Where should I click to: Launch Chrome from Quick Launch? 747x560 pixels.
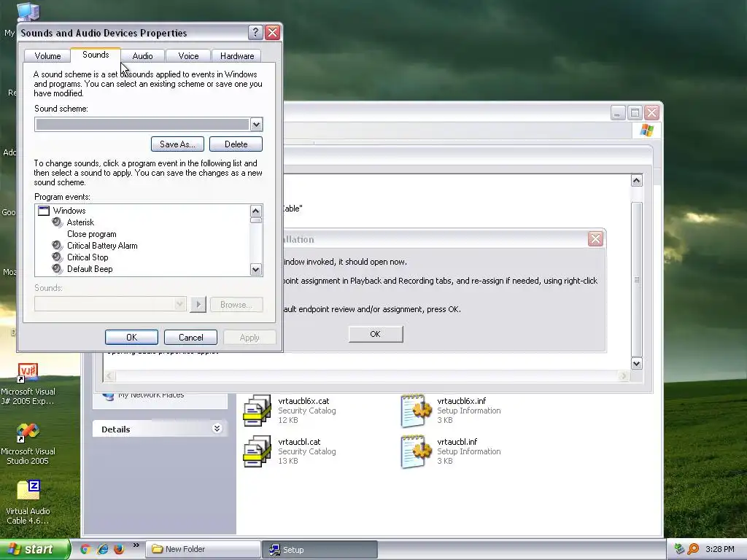click(85, 549)
